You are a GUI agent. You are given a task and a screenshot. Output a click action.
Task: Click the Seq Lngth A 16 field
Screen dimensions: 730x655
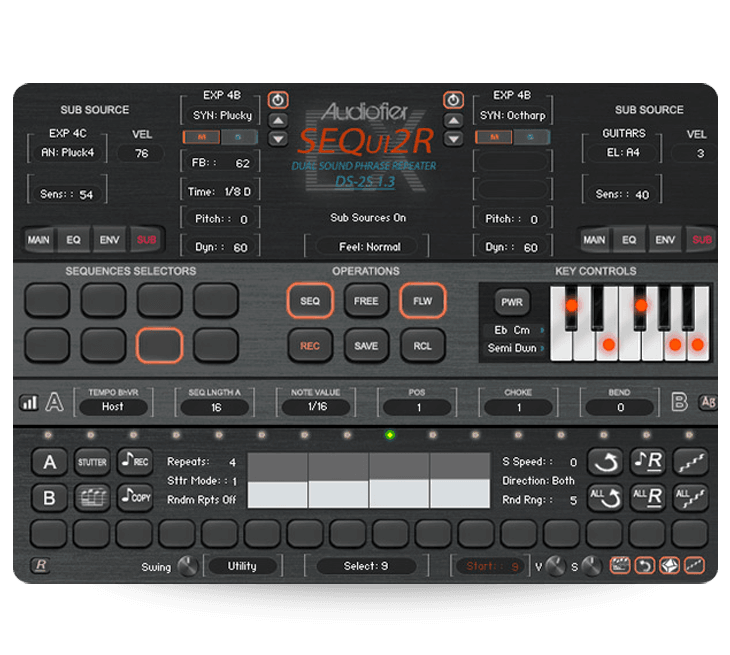215,408
